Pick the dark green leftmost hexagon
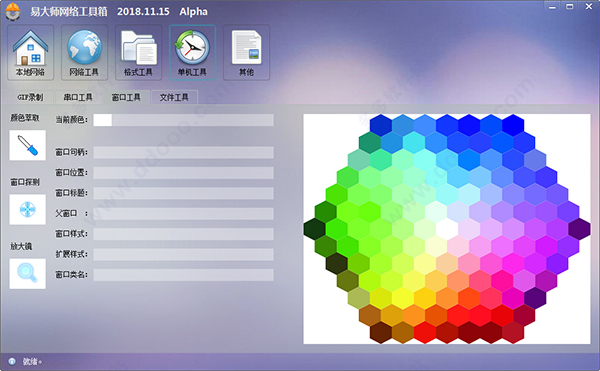 [x=315, y=229]
